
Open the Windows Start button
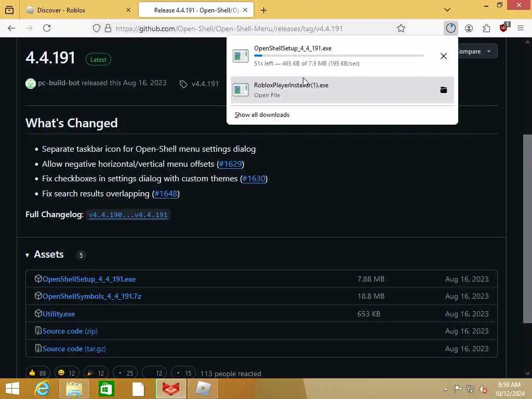[12, 389]
